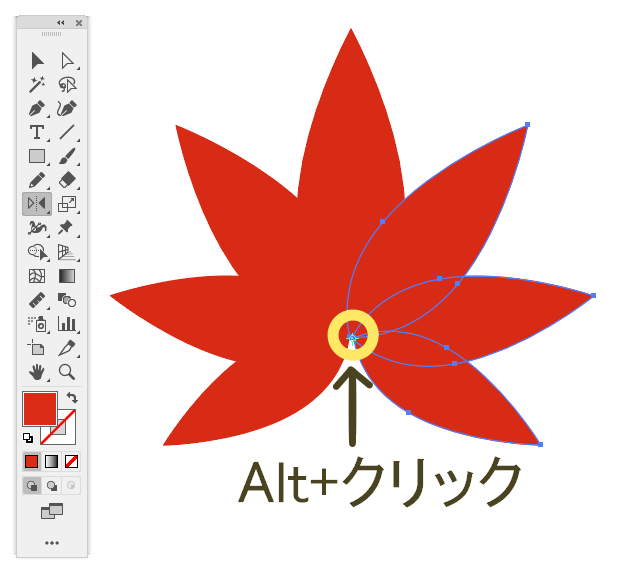Set paint to None button
The image size is (621, 576).
pyautogui.click(x=71, y=462)
